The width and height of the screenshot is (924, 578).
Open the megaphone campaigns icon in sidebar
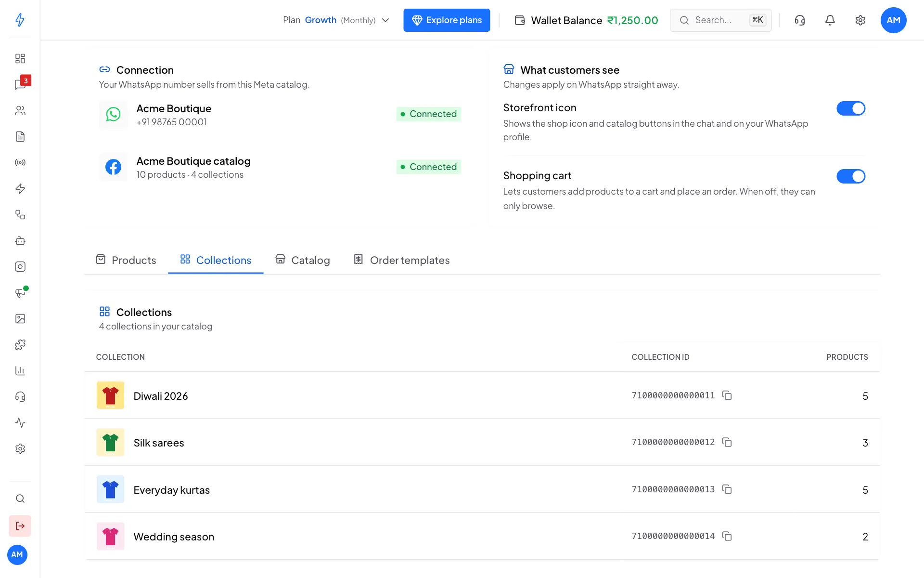point(20,292)
